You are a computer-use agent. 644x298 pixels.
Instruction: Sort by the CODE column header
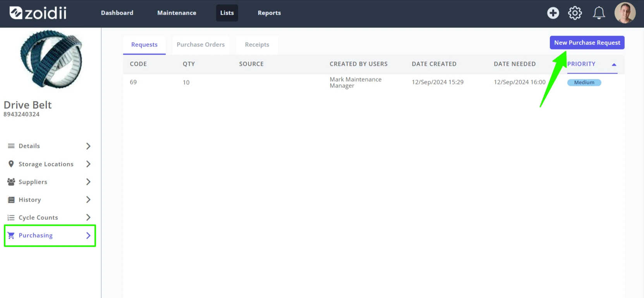click(x=138, y=64)
